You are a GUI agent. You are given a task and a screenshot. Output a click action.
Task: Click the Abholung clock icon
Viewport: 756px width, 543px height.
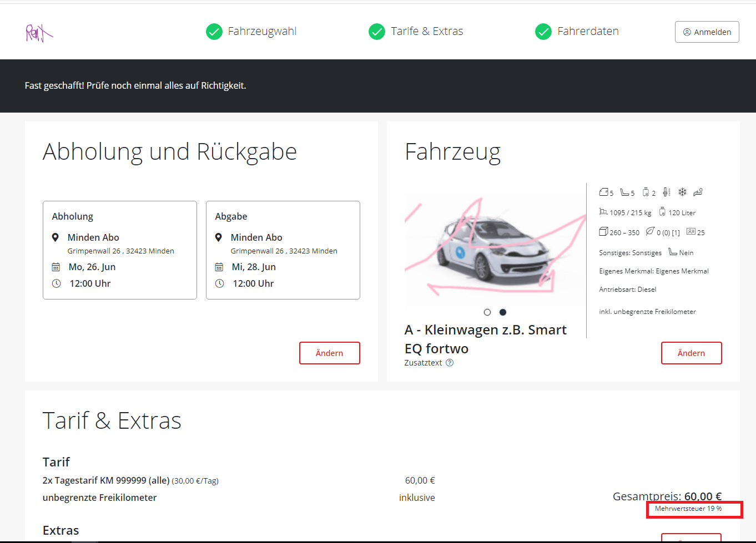[56, 283]
